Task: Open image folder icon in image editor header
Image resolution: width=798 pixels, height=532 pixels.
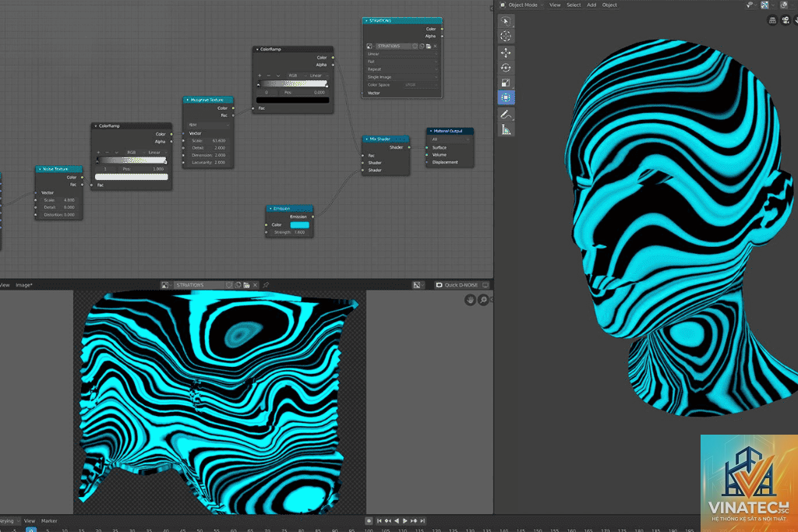Action: click(x=247, y=285)
